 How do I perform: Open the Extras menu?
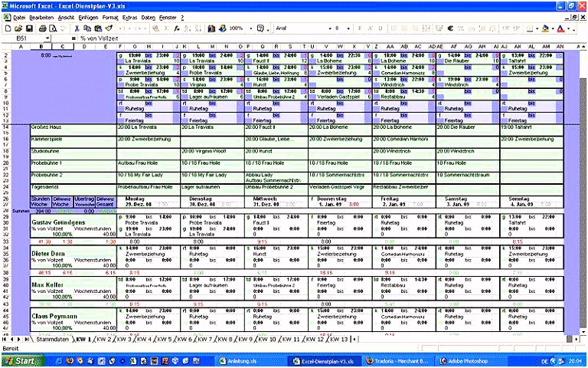click(129, 18)
